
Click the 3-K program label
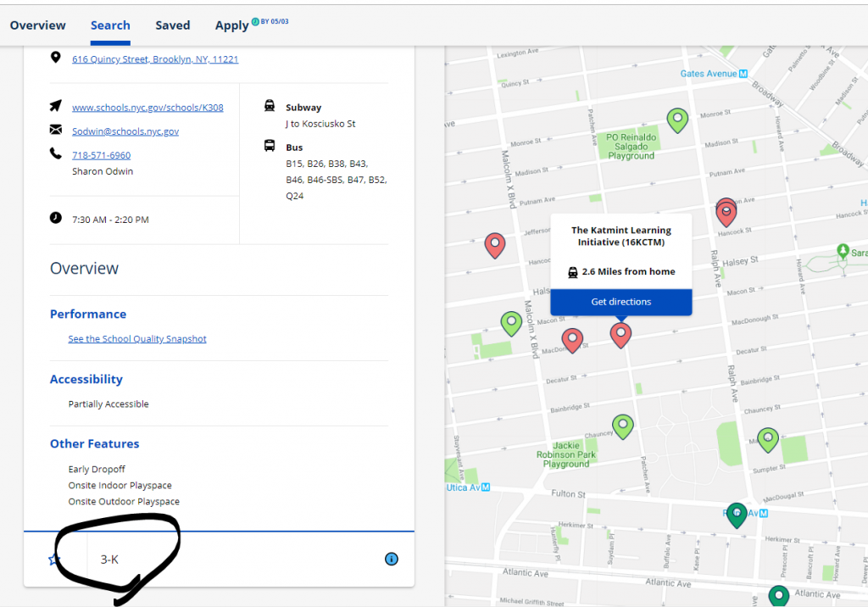click(x=109, y=560)
